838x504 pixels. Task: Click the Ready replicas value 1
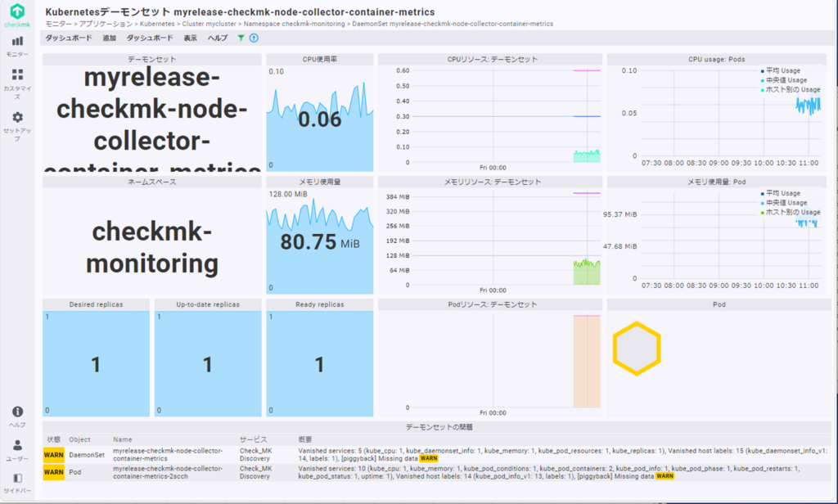319,365
